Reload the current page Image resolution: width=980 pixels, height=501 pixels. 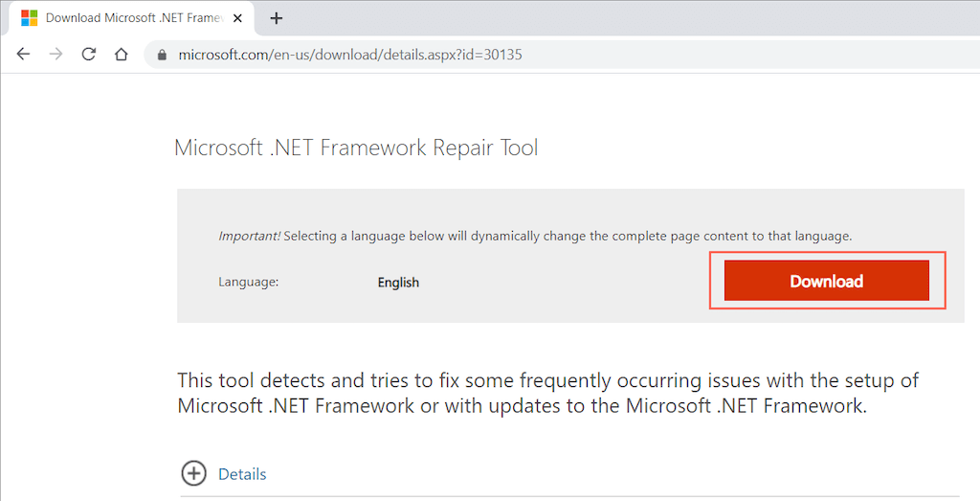(88, 55)
